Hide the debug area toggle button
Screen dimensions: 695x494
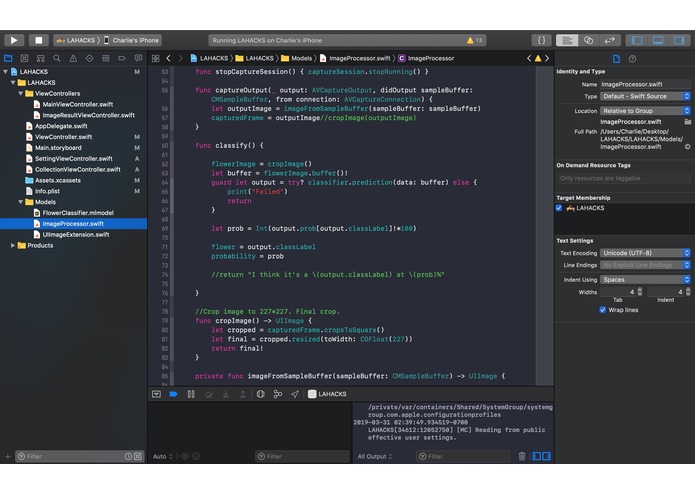pos(156,394)
